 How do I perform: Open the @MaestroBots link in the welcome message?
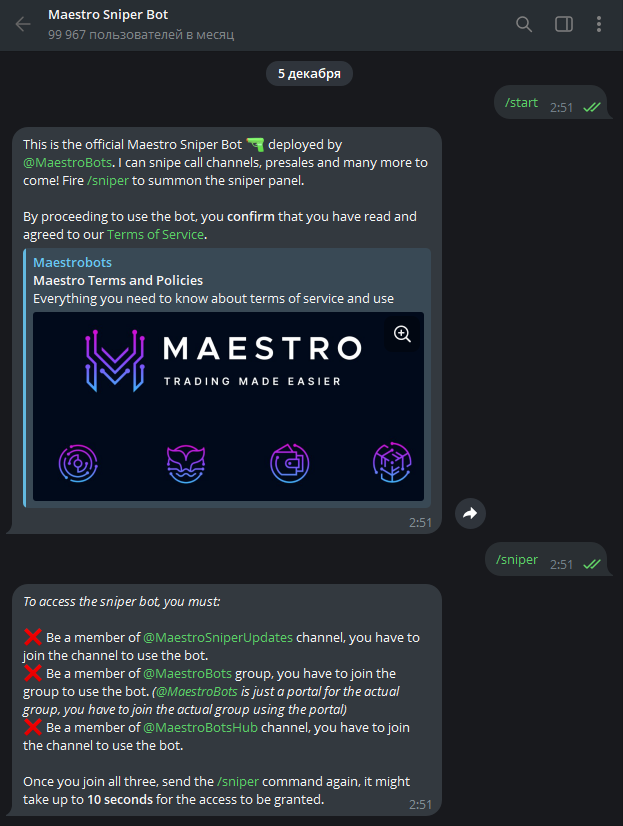pyautogui.click(x=67, y=162)
